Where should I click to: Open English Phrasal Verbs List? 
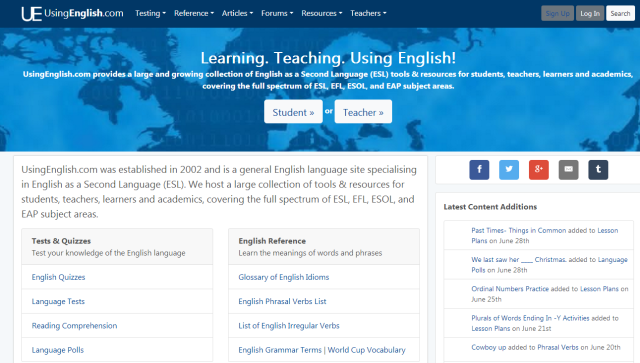tap(282, 301)
